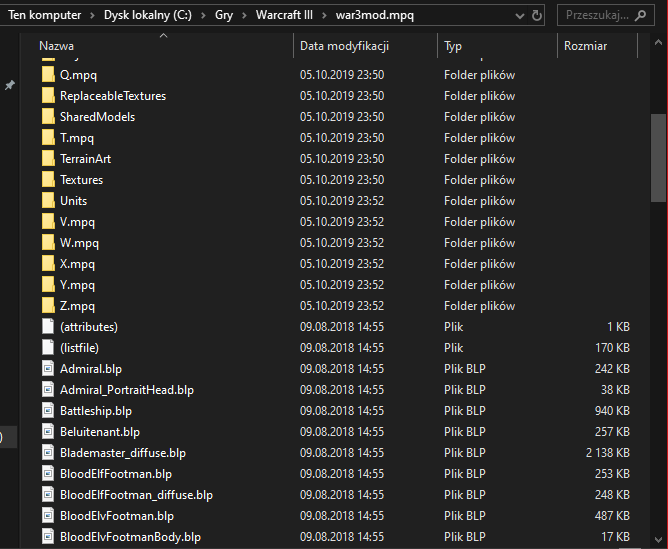The image size is (668, 549).
Task: Select the SharedModels folder icon
Action: [x=48, y=117]
